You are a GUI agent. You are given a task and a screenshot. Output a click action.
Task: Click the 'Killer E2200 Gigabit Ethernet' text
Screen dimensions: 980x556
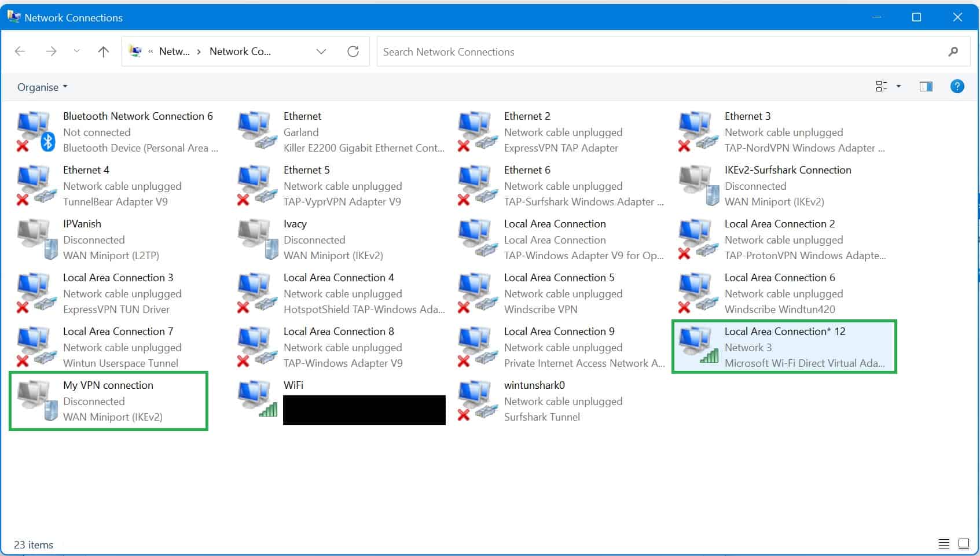pos(364,148)
